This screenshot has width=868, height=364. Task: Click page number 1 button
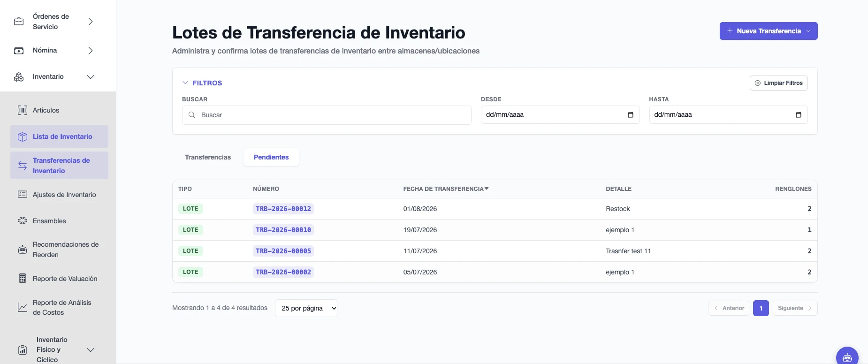tap(761, 308)
